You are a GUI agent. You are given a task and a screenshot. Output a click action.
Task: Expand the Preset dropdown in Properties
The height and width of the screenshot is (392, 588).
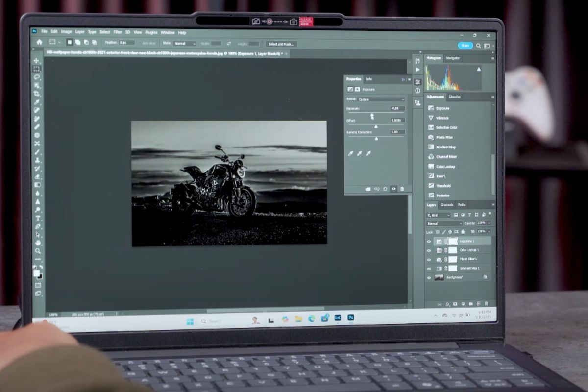coord(382,99)
